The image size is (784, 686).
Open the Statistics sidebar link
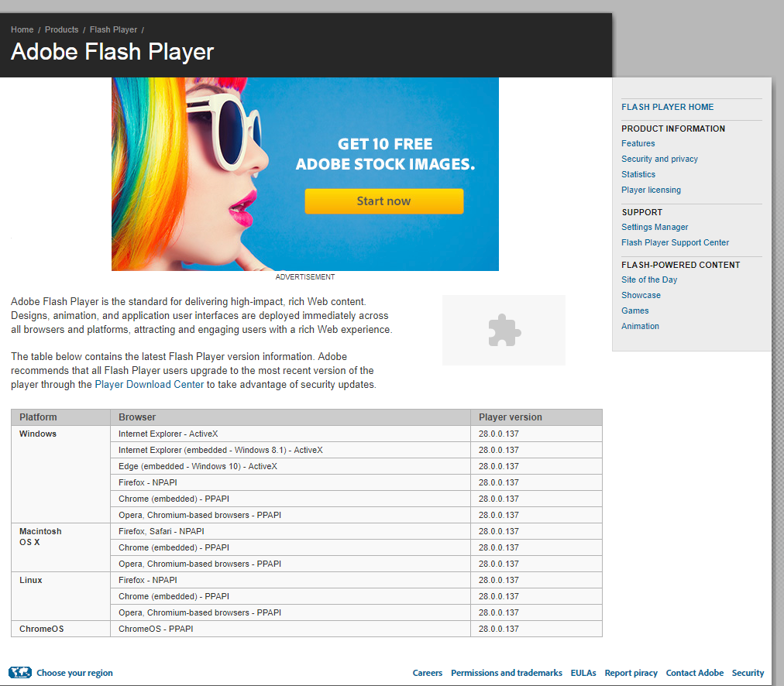[x=638, y=174]
